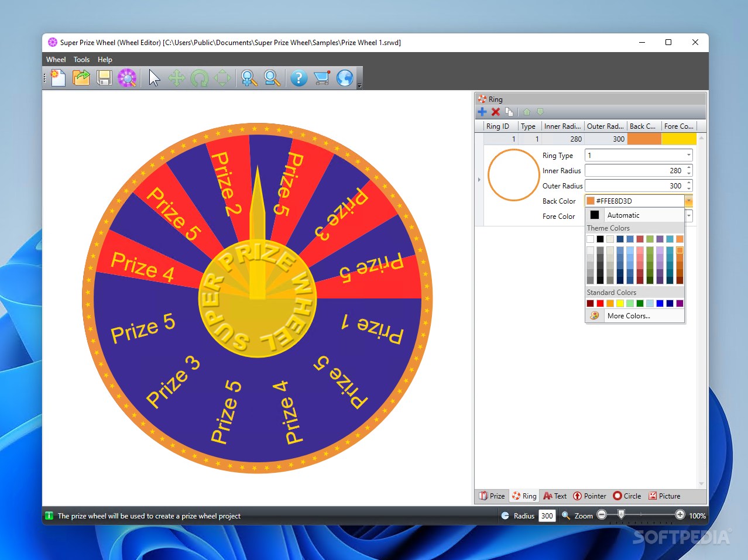Decrease zoom with the minus button
Viewport: 748px width, 560px height.
[602, 515]
